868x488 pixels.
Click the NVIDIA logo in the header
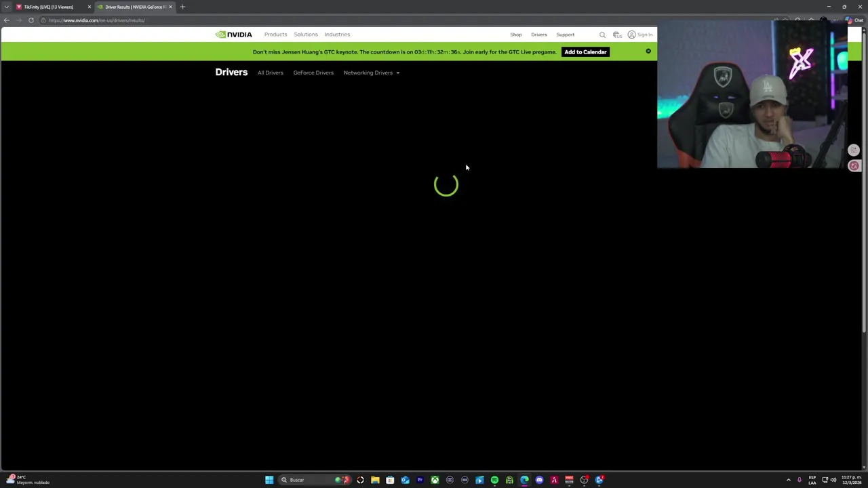[233, 35]
